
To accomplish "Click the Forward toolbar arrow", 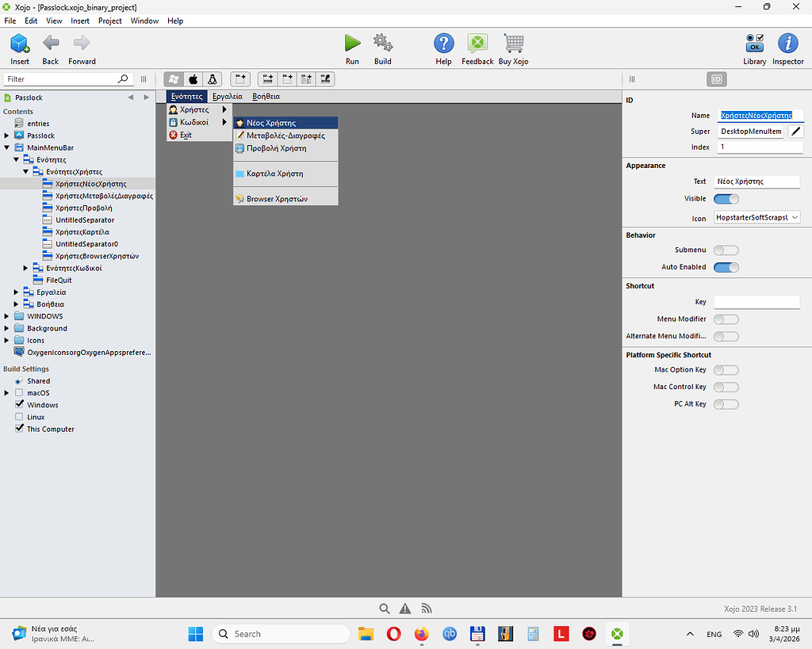I will click(82, 43).
